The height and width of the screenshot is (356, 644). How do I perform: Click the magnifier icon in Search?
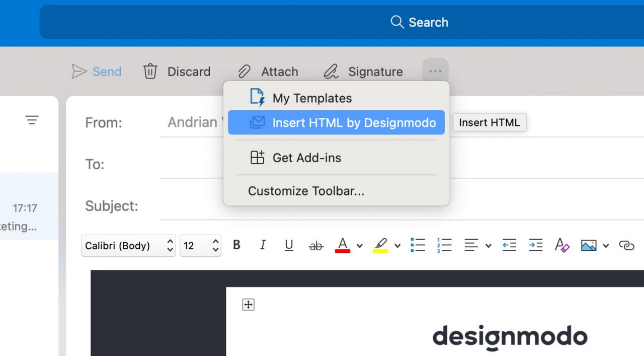coord(397,22)
